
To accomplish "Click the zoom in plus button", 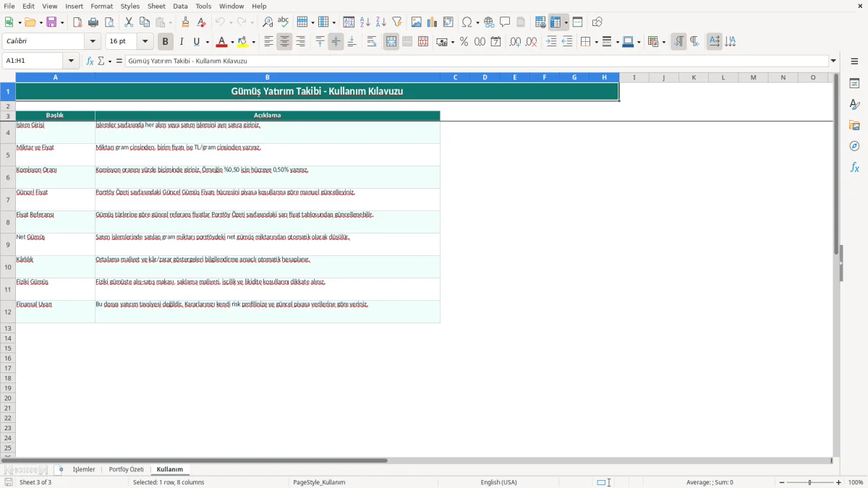I will (x=839, y=482).
